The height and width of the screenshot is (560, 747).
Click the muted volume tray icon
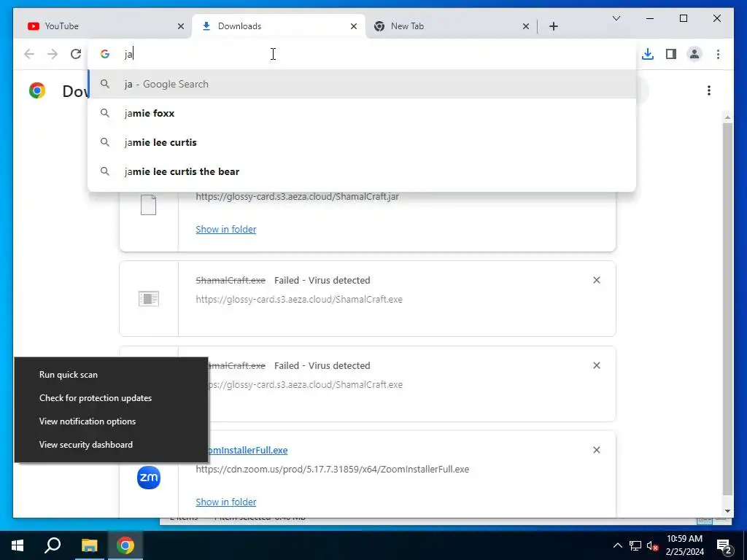point(652,545)
